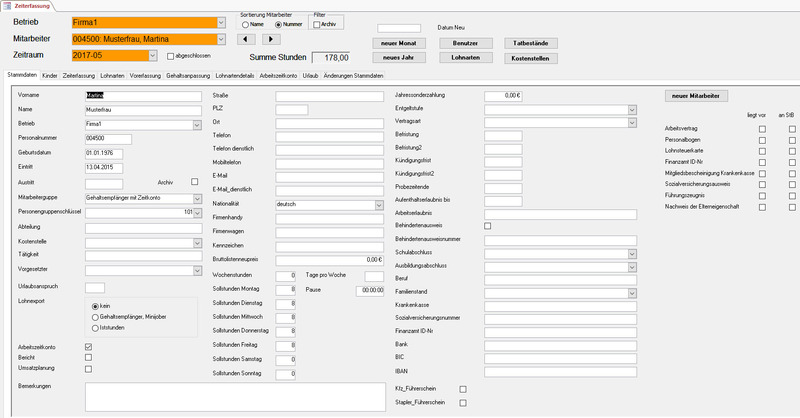The image size is (800, 418).
Task: Select Lohnexport option kein
Action: [95, 306]
